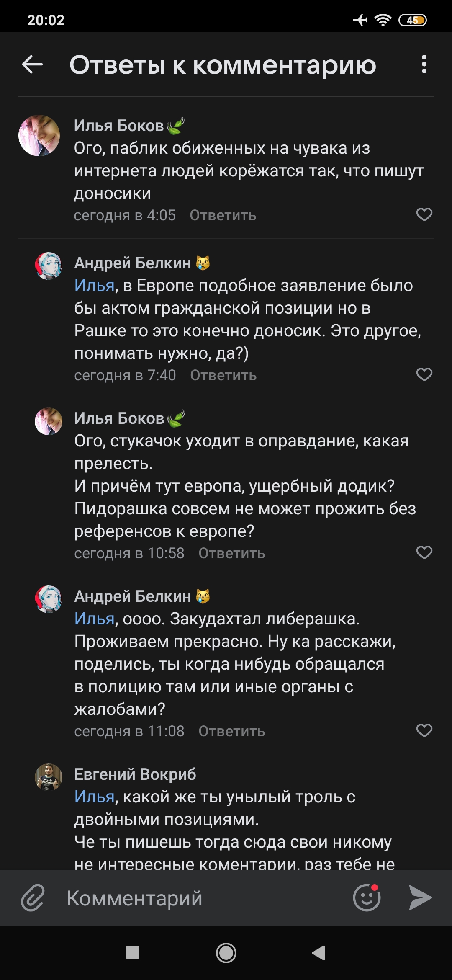452x980 pixels.
Task: Like the comment posted at 11:08
Action: tap(424, 730)
